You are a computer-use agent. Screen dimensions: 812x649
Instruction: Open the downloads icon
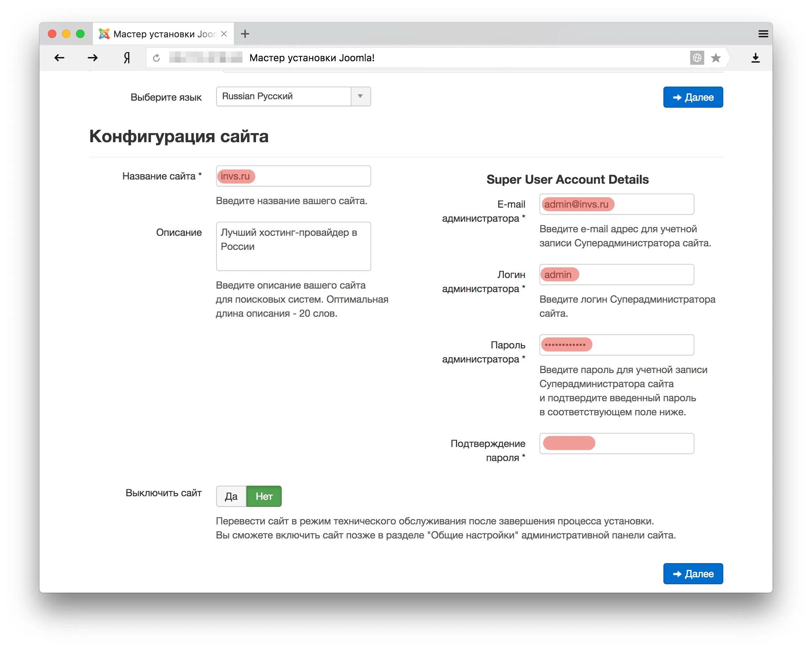[755, 58]
